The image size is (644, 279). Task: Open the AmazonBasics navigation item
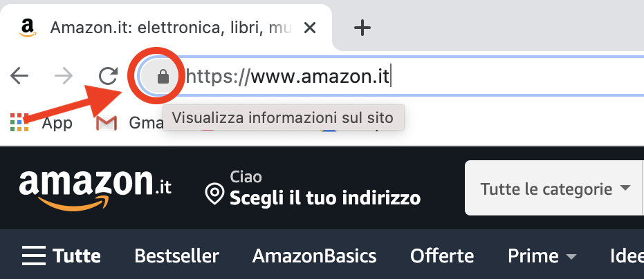point(314,256)
